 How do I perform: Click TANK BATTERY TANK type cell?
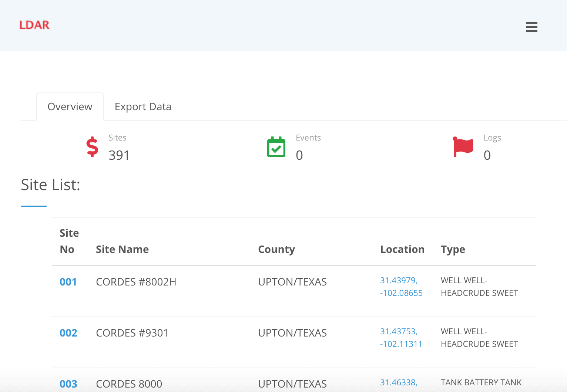(x=481, y=382)
